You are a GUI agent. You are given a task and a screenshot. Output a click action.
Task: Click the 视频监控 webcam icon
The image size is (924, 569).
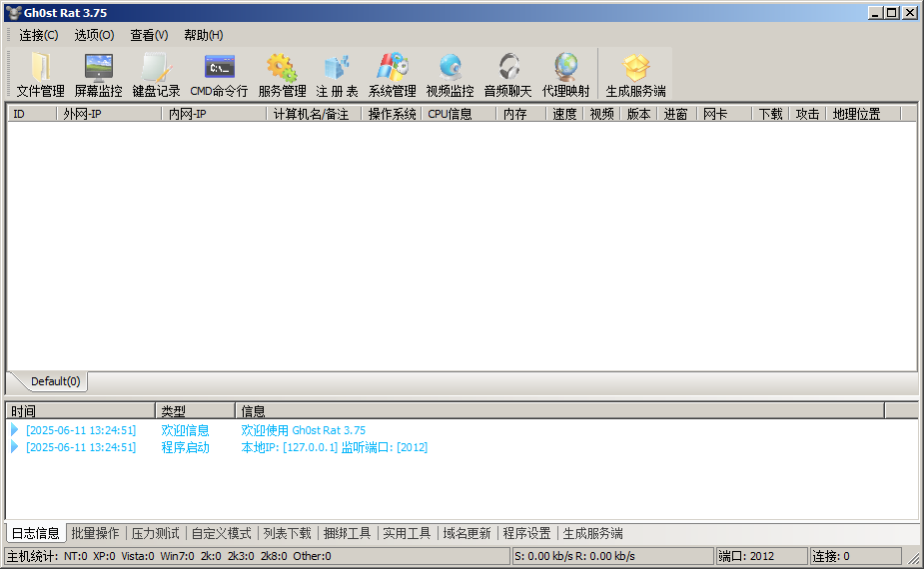point(450,68)
